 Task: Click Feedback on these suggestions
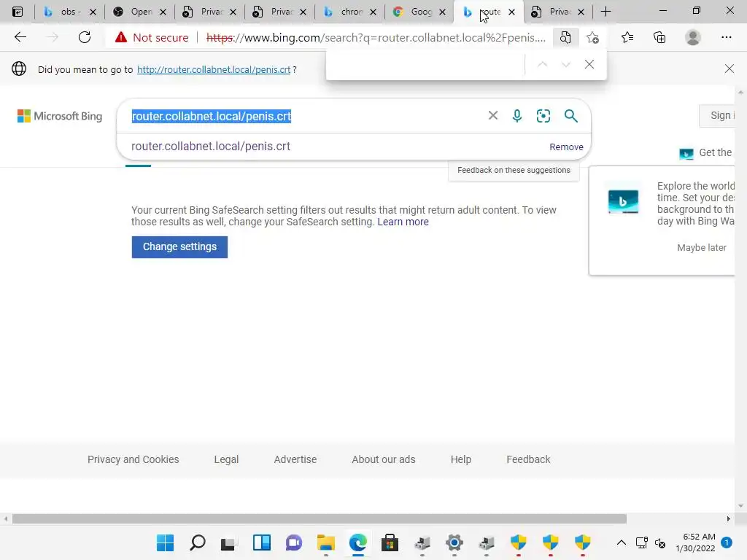click(514, 170)
